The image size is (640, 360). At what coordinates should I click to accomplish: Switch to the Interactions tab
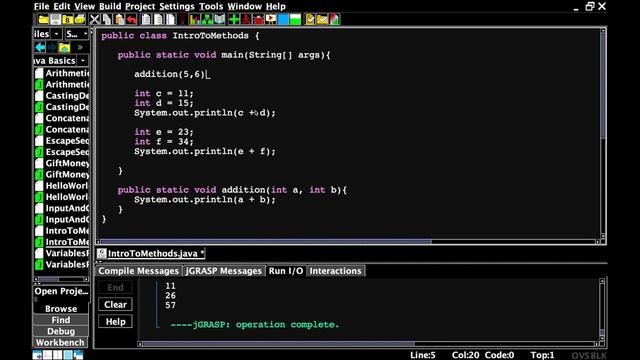coord(335,271)
